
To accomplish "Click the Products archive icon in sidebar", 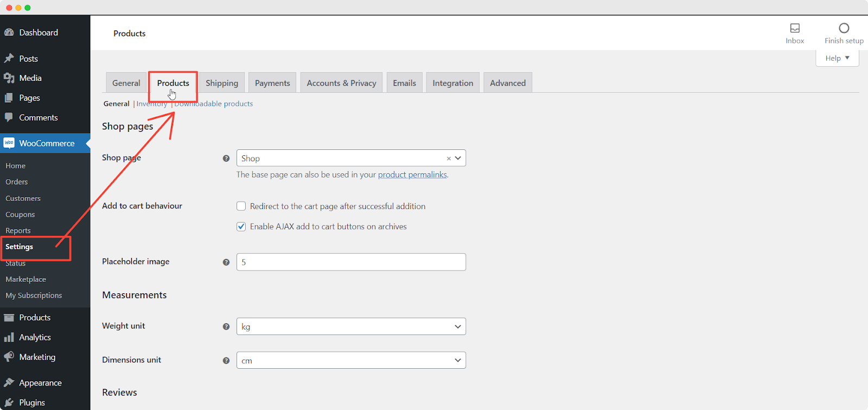I will point(9,318).
